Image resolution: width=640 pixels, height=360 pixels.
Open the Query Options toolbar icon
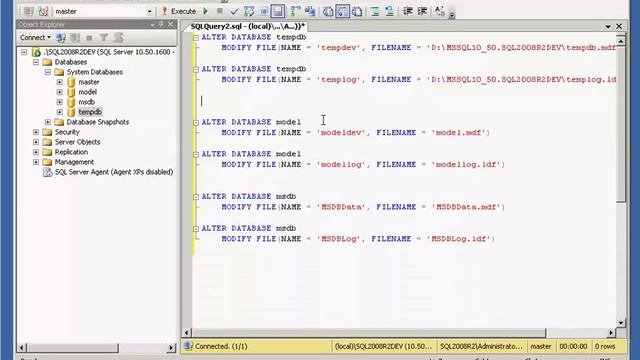pyautogui.click(x=263, y=11)
